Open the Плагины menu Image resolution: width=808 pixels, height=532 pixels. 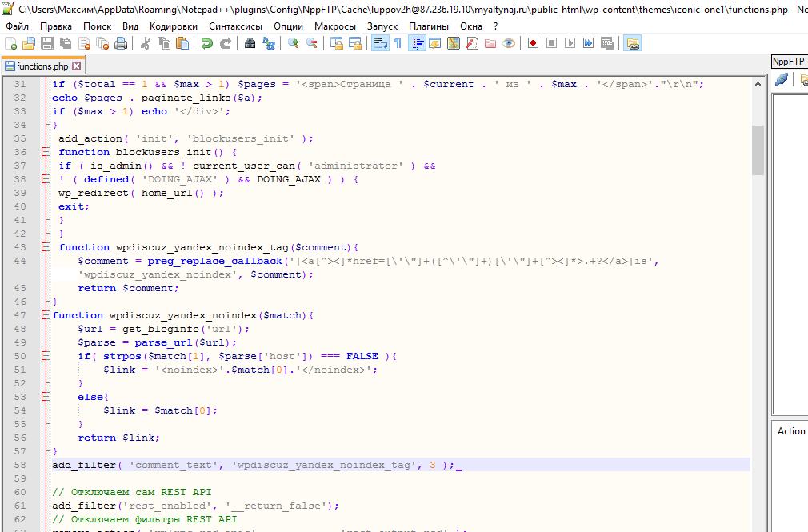(428, 26)
